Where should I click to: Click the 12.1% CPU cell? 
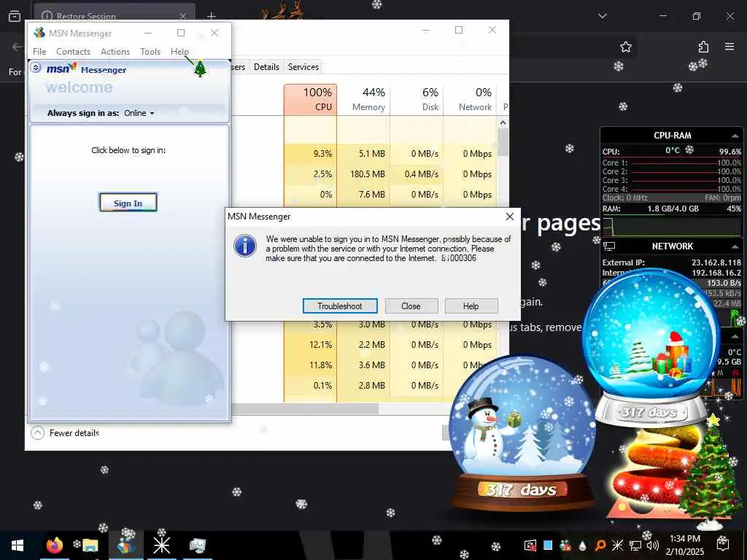[x=311, y=344]
